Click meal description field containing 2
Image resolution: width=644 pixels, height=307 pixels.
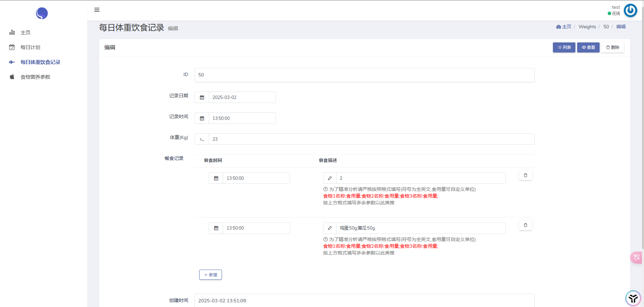(x=421, y=178)
